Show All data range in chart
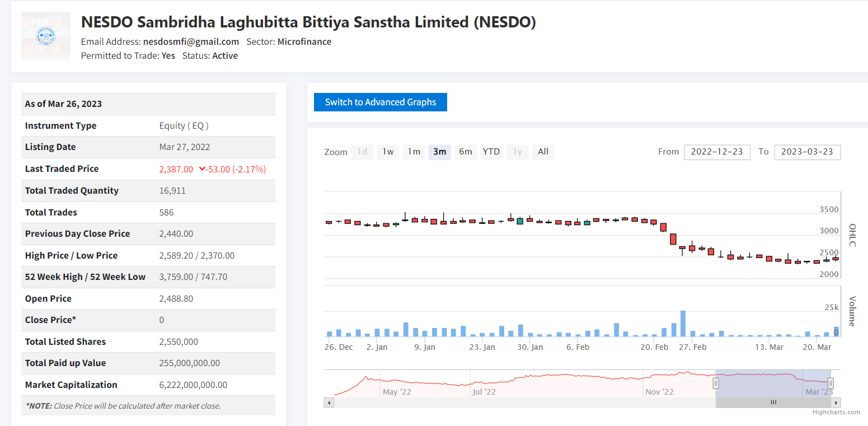This screenshot has height=426, width=868. [x=543, y=152]
